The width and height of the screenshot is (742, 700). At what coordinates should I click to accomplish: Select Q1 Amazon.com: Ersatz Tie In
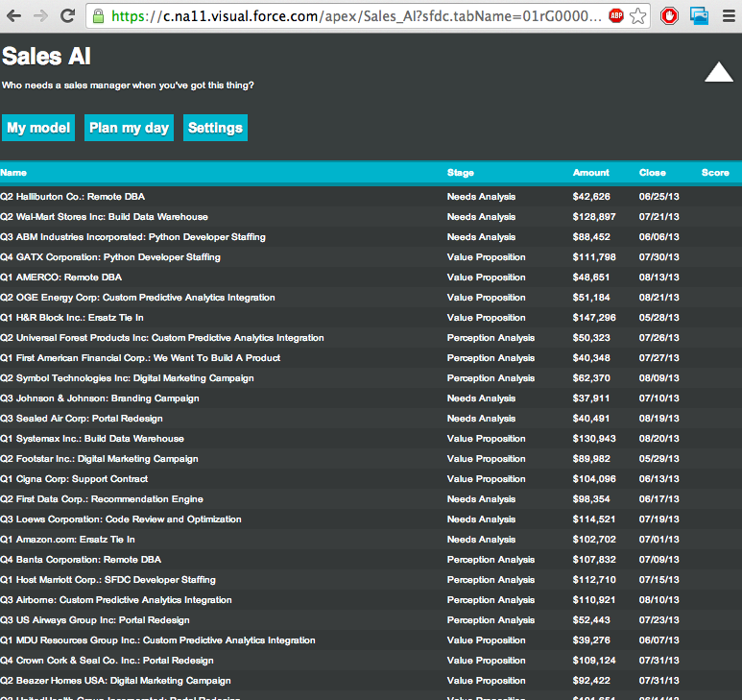pos(67,540)
